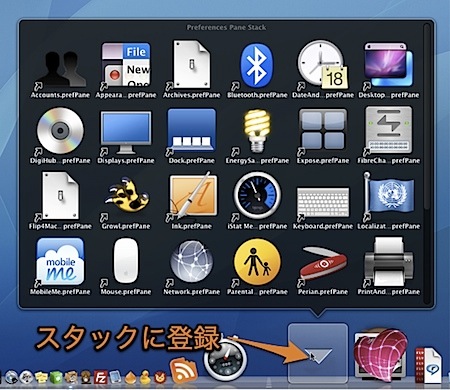This screenshot has height=390, width=450.
Task: Open the EnergySaver light bulb prefPane
Action: (x=257, y=131)
